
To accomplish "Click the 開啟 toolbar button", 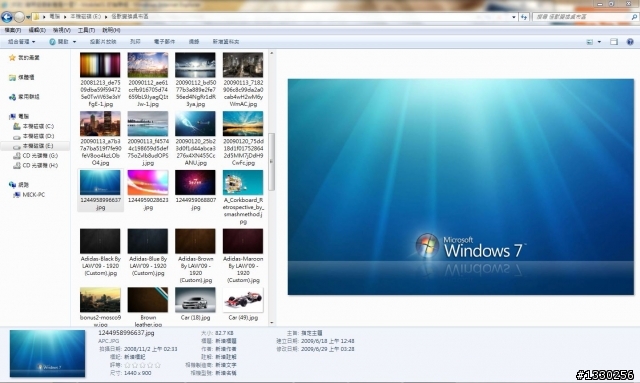I will pos(59,42).
